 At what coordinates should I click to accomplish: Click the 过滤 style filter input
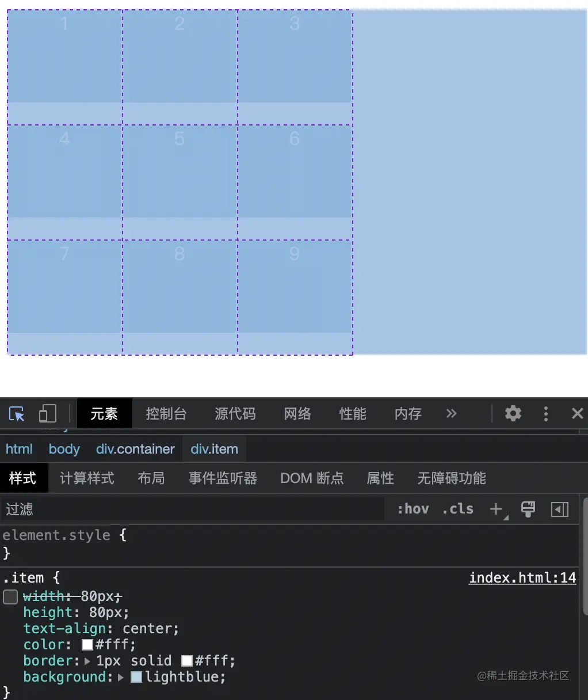tap(115, 509)
